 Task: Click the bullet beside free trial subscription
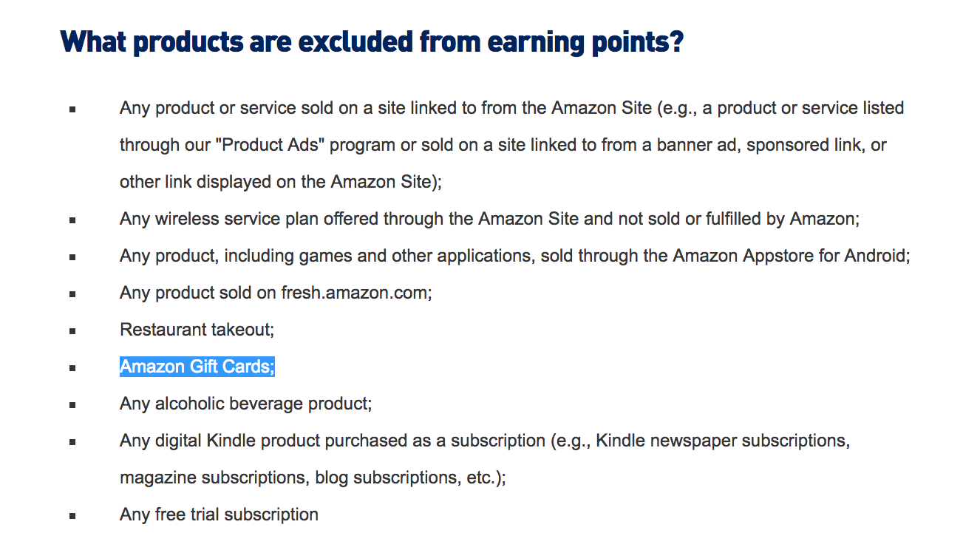point(72,515)
